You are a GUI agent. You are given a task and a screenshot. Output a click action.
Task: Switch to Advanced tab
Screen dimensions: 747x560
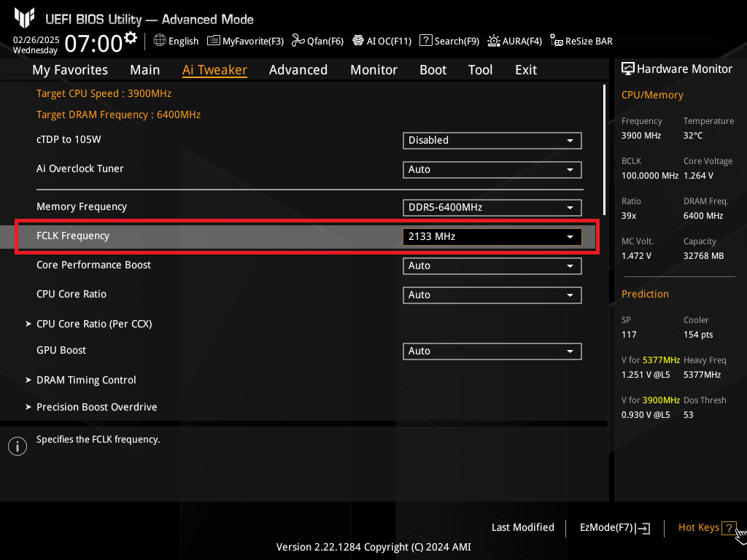click(x=298, y=70)
